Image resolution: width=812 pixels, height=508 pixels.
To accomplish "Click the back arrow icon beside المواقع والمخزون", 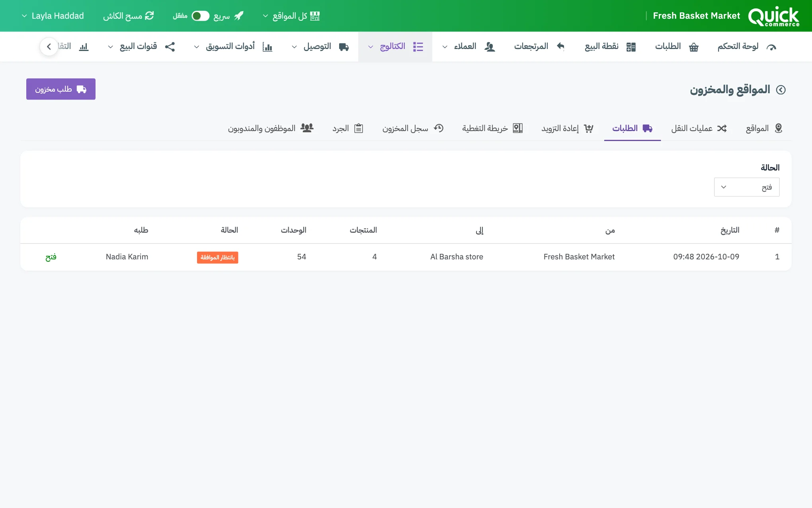I will tap(781, 90).
